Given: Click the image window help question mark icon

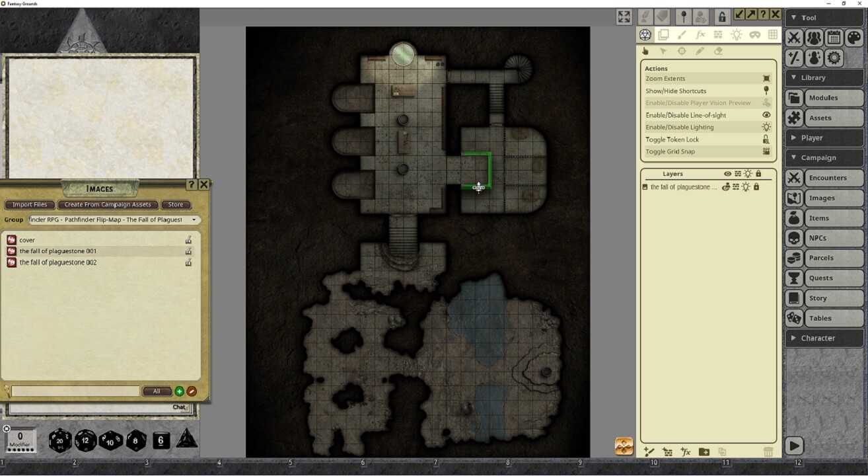Looking at the screenshot, I should (763, 15).
